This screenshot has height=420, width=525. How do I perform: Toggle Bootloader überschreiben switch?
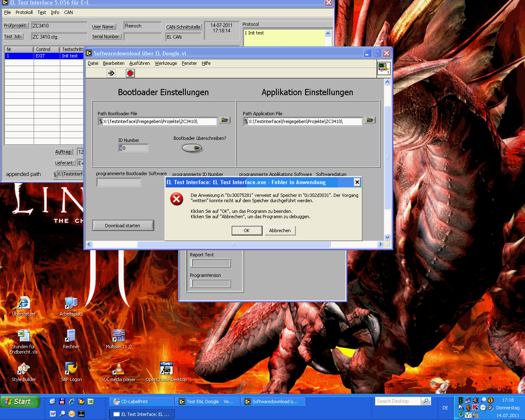192,148
